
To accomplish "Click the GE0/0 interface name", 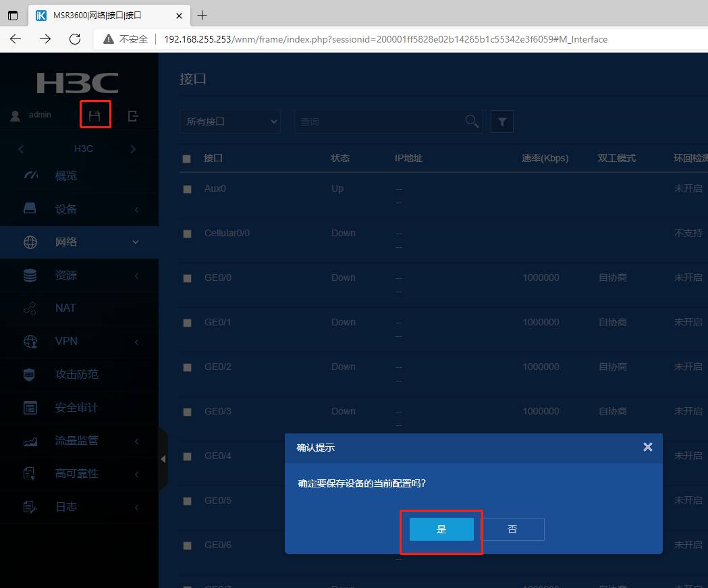I will pyautogui.click(x=217, y=277).
